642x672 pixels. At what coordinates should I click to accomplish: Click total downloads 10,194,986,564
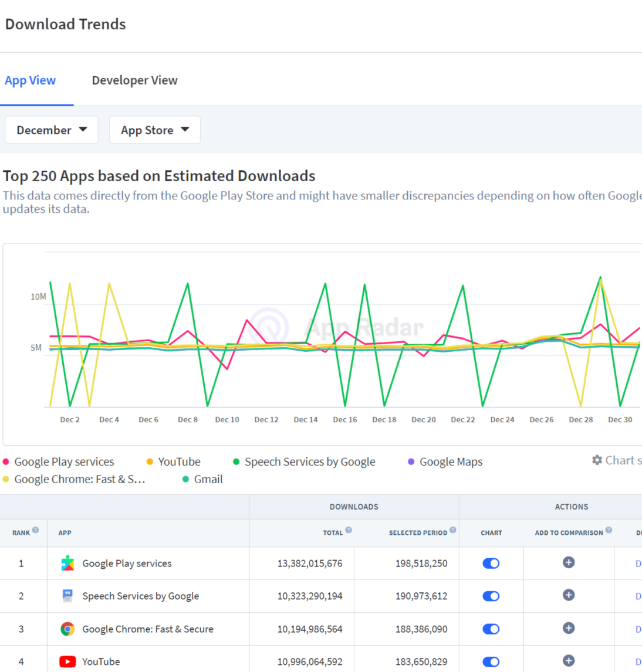tap(310, 629)
